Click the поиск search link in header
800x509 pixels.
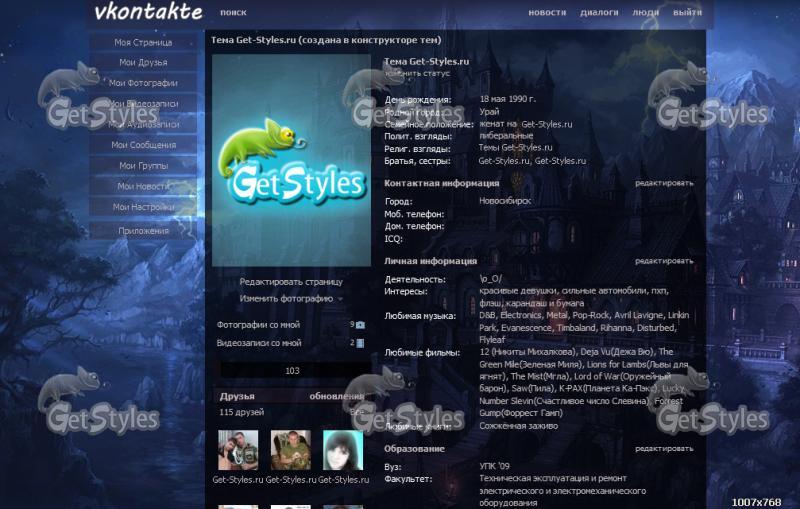232,14
